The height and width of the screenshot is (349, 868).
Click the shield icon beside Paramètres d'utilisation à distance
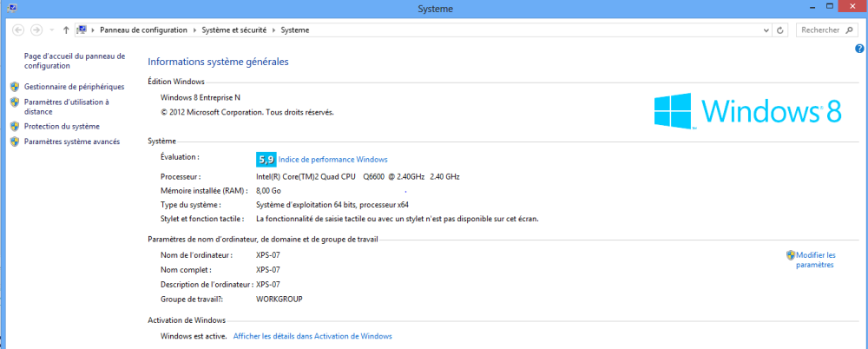[15, 102]
